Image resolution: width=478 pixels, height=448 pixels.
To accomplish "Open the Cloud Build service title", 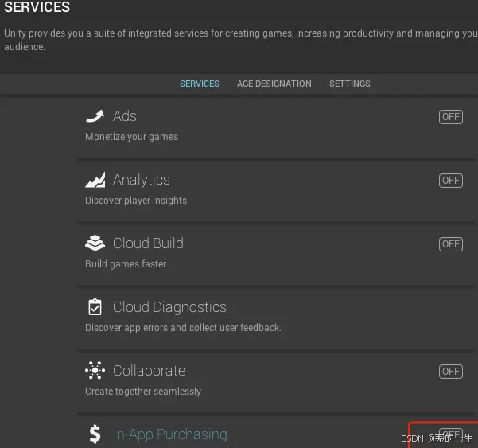I will (148, 243).
